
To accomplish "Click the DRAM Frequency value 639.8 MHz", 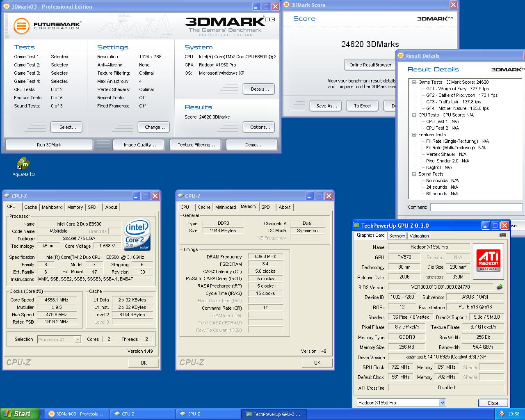I will click(x=265, y=256).
